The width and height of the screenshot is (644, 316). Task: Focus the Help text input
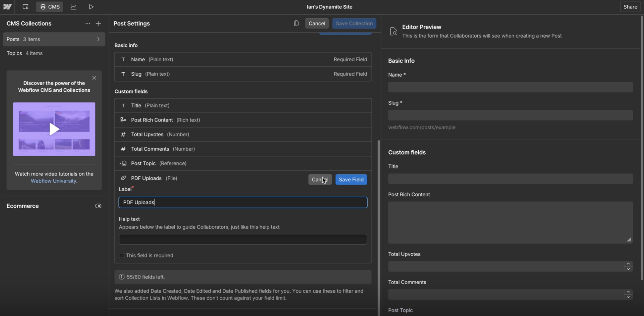[x=243, y=239]
